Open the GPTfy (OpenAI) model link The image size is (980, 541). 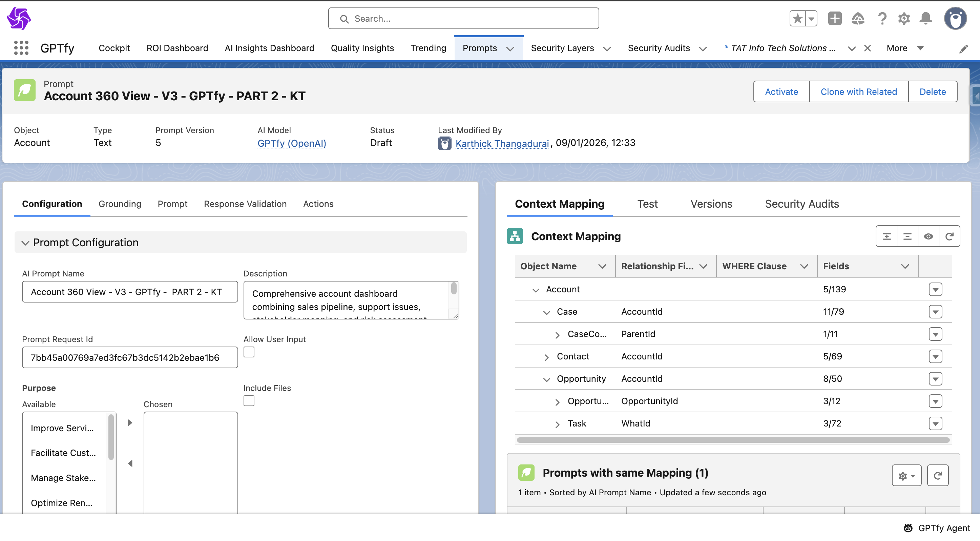point(292,143)
